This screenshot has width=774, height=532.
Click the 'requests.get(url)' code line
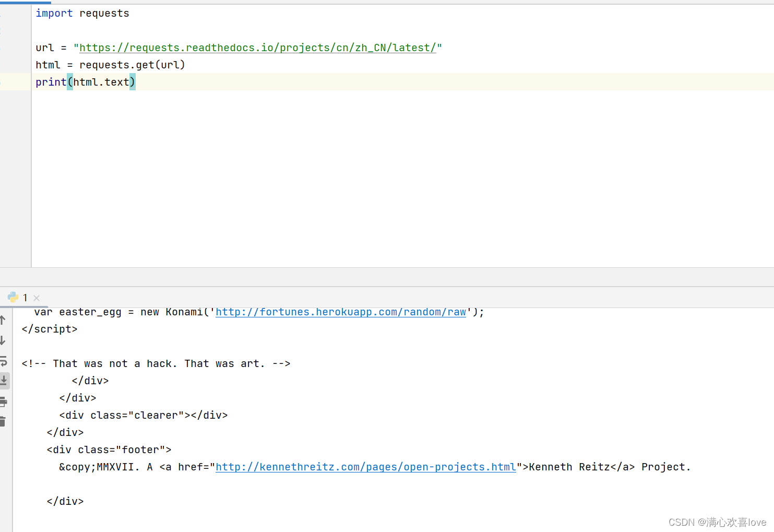point(110,65)
